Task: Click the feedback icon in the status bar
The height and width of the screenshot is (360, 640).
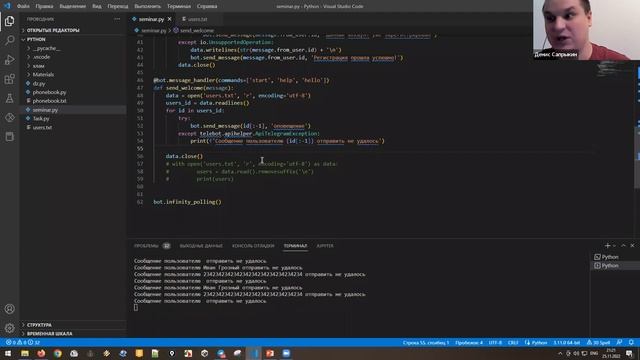Action: tap(619, 342)
